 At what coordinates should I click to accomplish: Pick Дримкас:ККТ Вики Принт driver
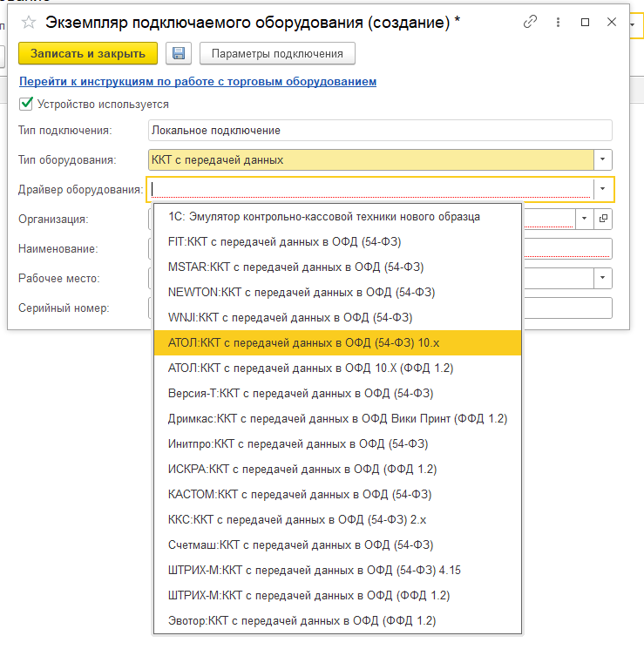(x=338, y=419)
